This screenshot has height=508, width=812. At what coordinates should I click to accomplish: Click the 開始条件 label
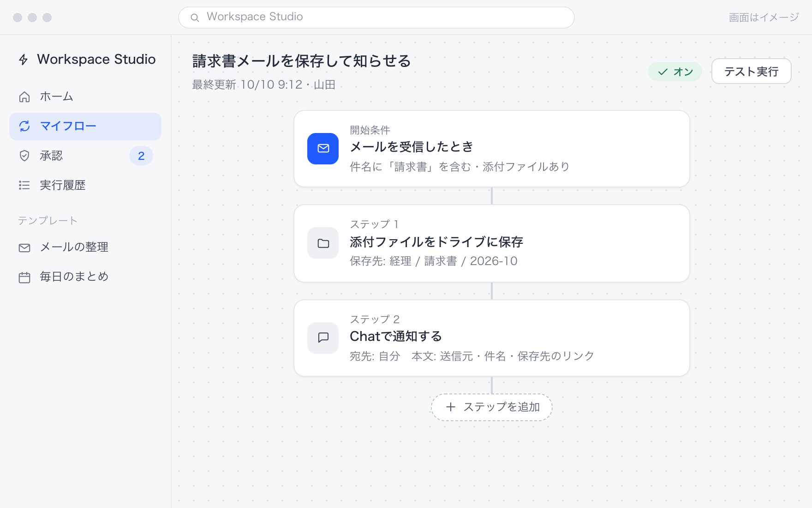(x=370, y=130)
